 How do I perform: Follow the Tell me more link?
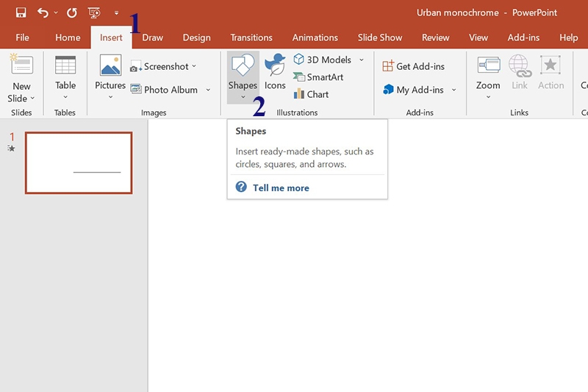coord(281,188)
